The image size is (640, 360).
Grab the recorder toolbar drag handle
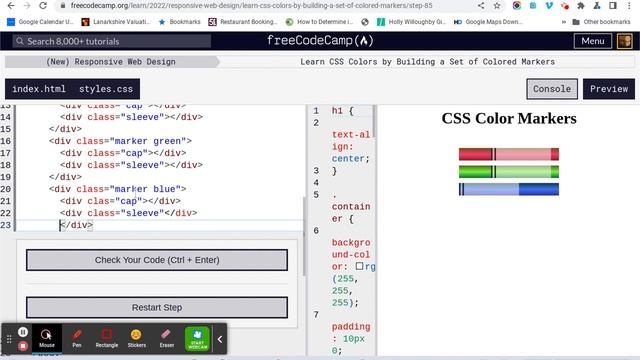click(x=9, y=339)
